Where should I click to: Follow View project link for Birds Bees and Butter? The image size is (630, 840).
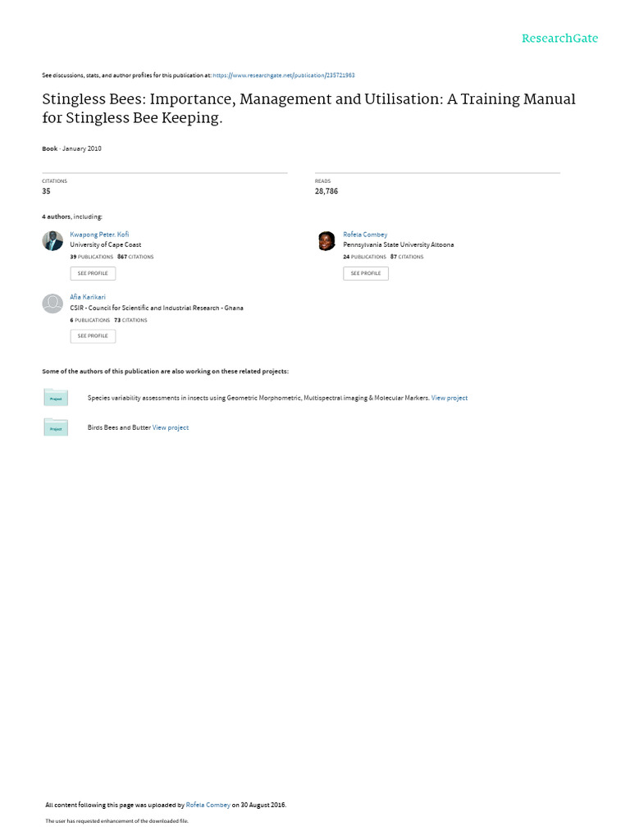pos(171,427)
